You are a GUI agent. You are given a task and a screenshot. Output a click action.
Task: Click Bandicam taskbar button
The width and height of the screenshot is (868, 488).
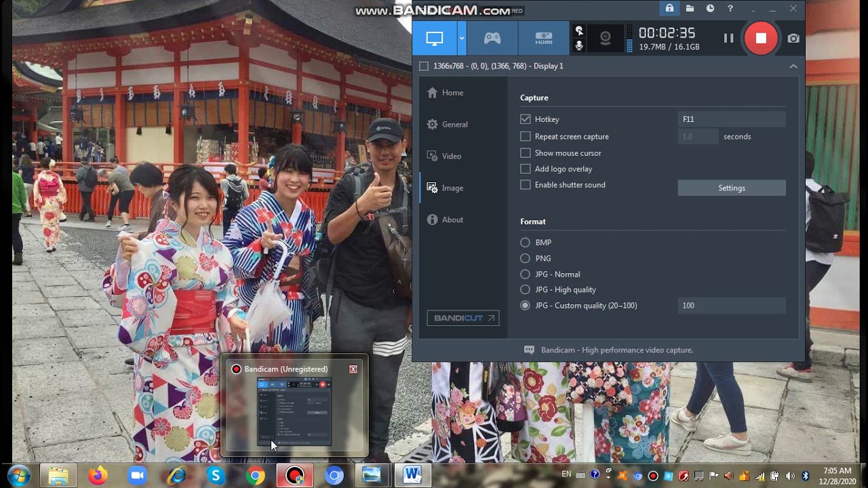click(294, 476)
